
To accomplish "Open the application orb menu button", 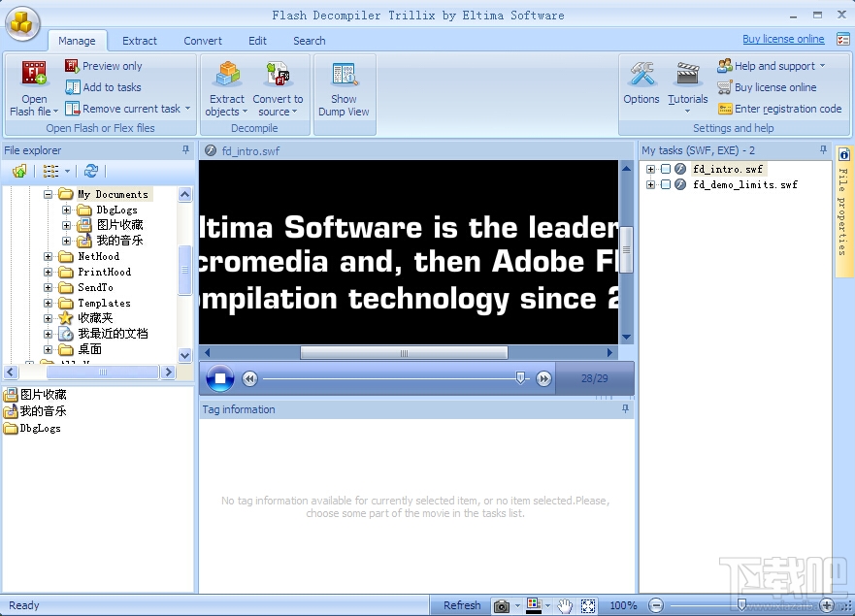I will pyautogui.click(x=22, y=23).
